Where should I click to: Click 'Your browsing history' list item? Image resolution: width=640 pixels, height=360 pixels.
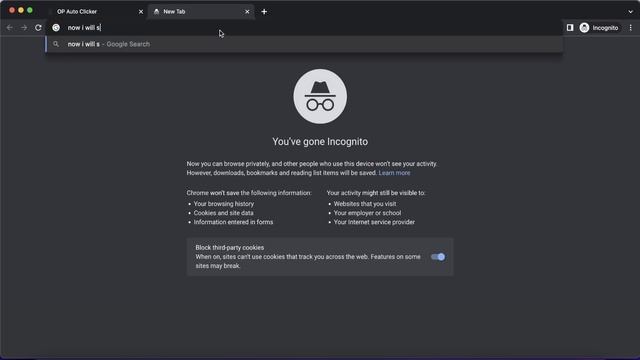224,204
